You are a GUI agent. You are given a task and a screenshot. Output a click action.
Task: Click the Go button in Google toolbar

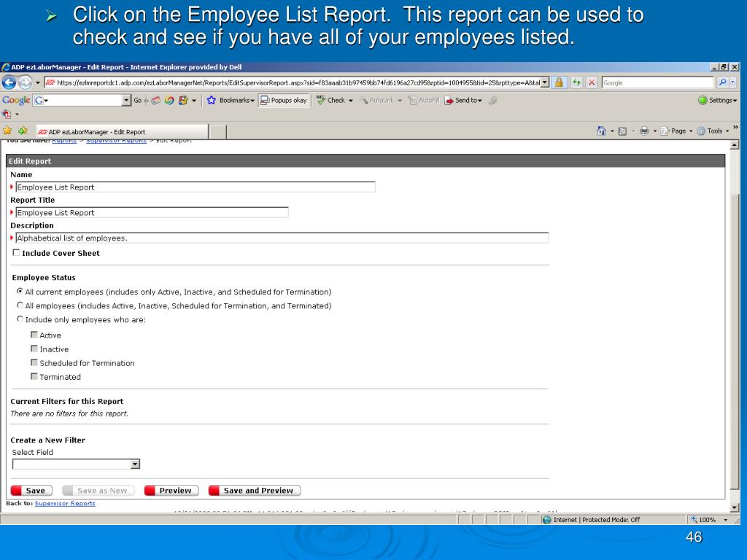pos(138,101)
